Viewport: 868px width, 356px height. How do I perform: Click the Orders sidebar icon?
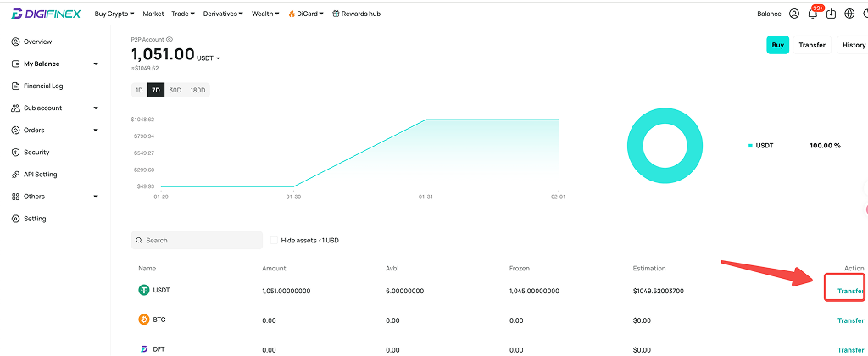15,130
